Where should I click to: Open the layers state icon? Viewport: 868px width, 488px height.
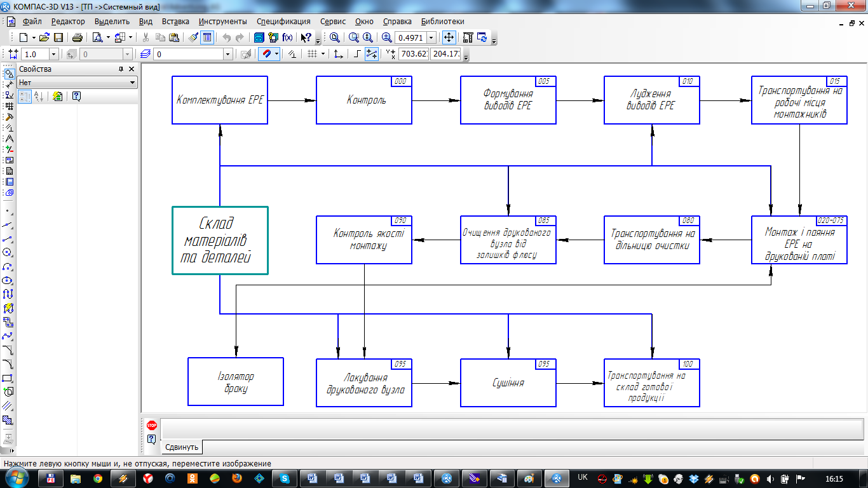point(146,55)
